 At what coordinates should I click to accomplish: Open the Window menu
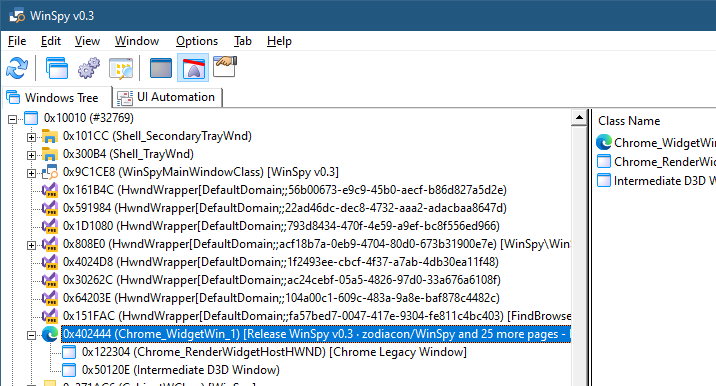[x=137, y=41]
